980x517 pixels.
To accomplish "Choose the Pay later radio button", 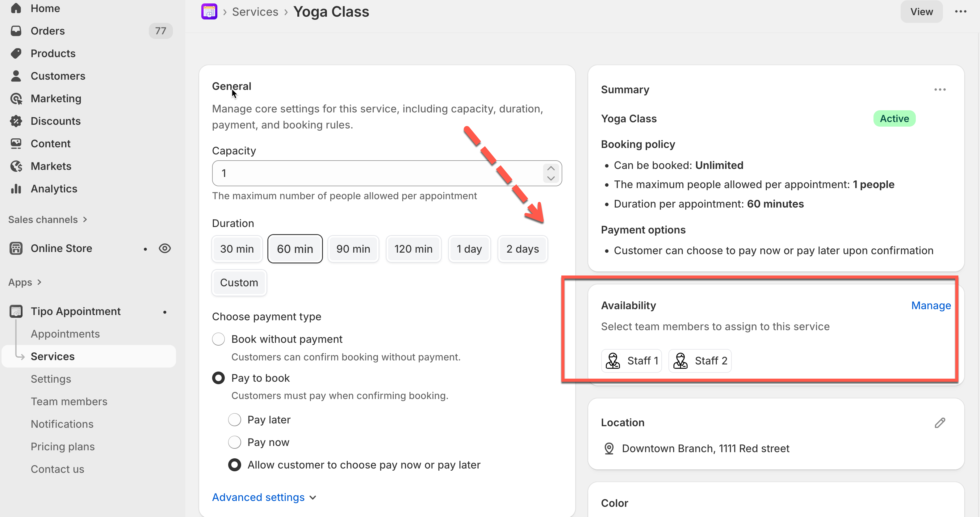I will coord(234,420).
